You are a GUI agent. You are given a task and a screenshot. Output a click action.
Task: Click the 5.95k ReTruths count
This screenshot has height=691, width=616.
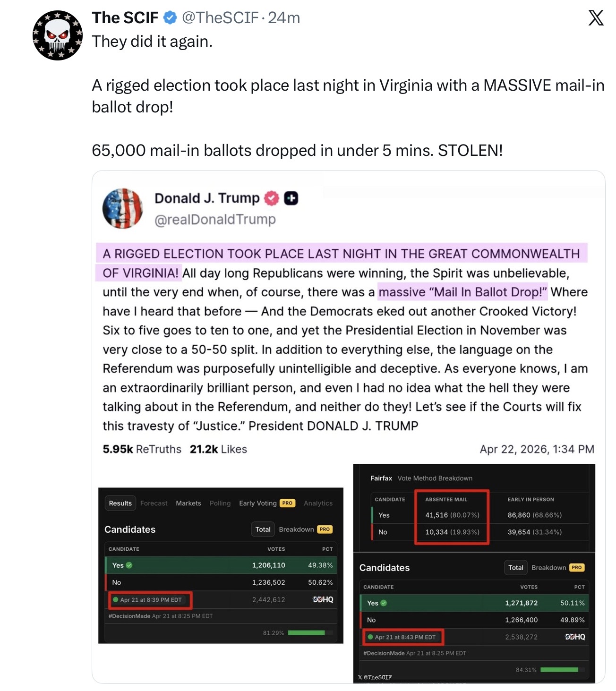(142, 449)
